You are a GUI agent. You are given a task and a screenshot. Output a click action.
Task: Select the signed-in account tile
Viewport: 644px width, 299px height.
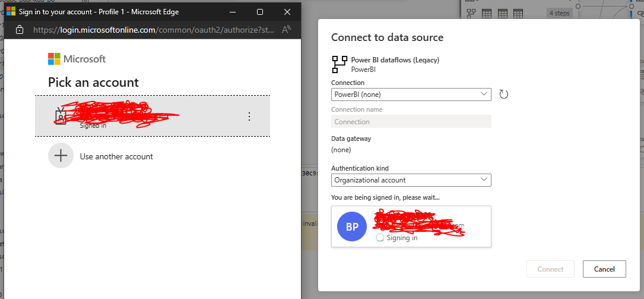coord(153,116)
